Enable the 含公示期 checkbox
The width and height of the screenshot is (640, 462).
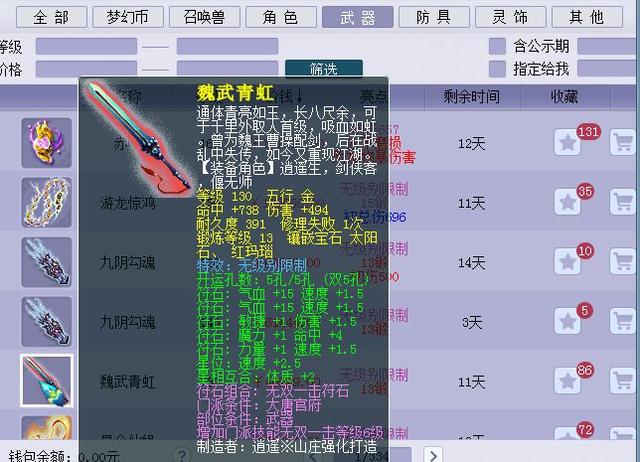coord(497,46)
